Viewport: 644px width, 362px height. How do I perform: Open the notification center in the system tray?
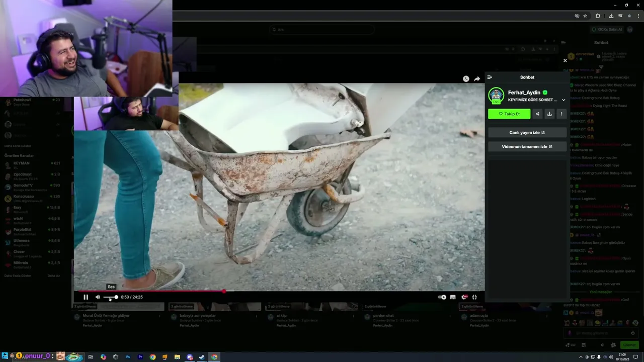(635, 357)
